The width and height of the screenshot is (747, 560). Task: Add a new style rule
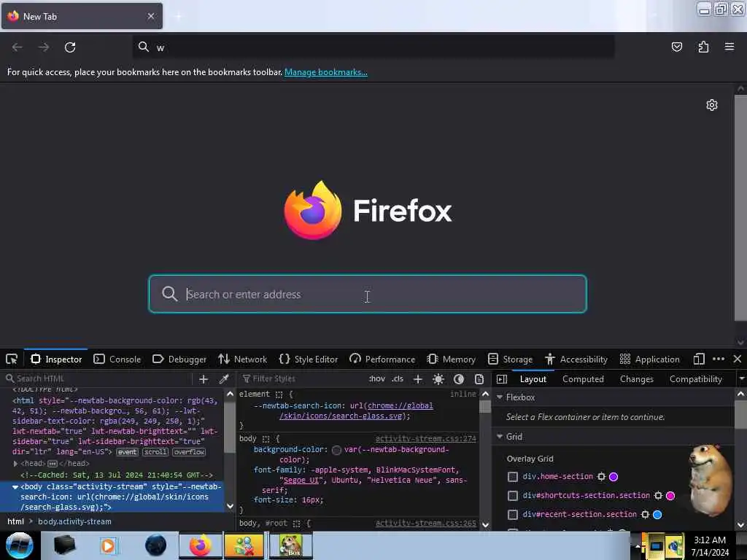coord(418,379)
